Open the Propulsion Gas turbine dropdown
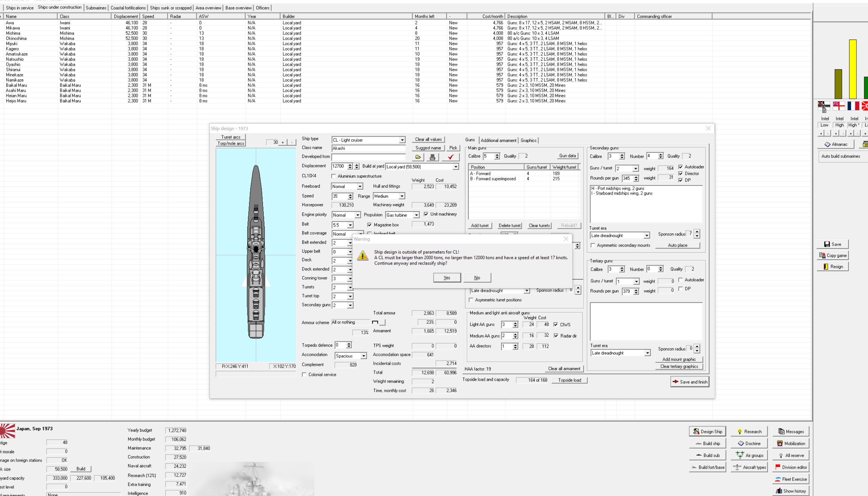The width and height of the screenshot is (868, 496). click(416, 215)
